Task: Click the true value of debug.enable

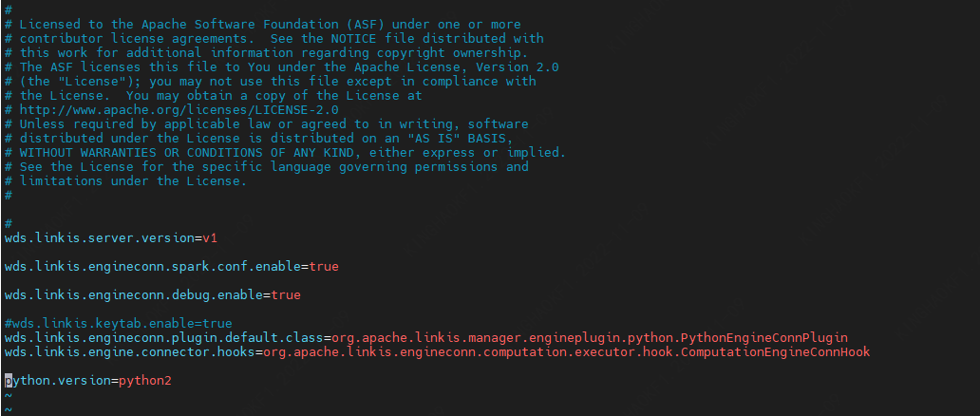Action: [x=285, y=294]
